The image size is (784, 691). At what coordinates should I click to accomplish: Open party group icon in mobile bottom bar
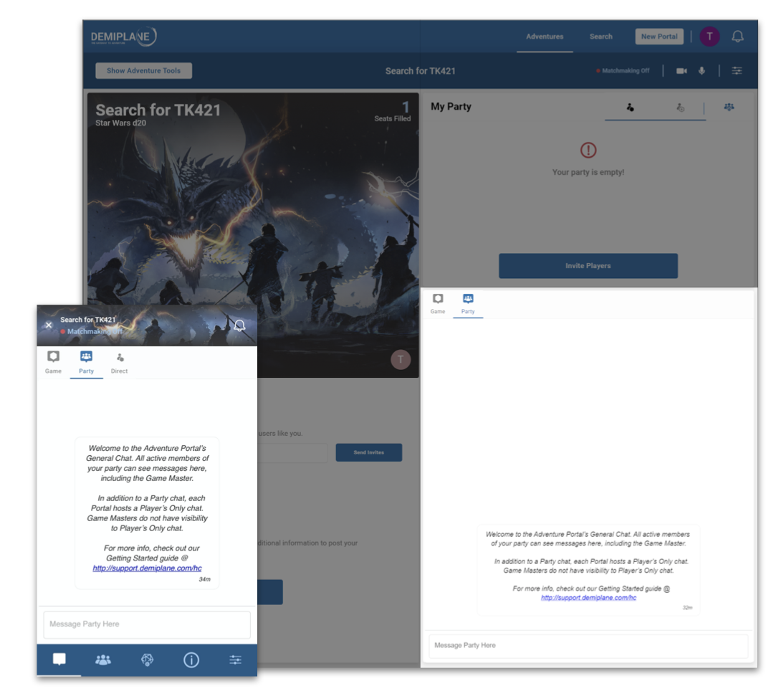coord(103,660)
